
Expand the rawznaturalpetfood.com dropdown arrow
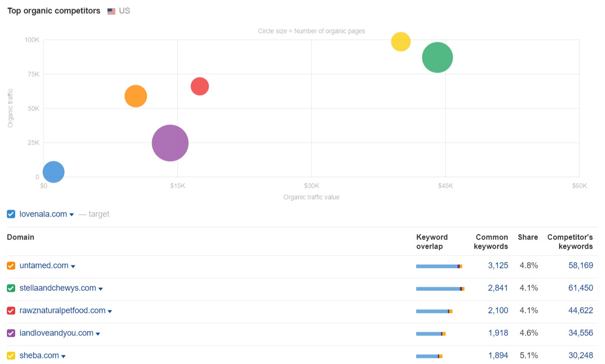pos(110,311)
